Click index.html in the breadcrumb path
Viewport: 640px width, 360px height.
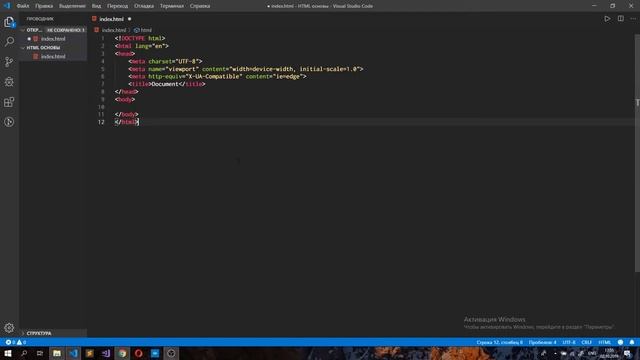click(x=114, y=30)
